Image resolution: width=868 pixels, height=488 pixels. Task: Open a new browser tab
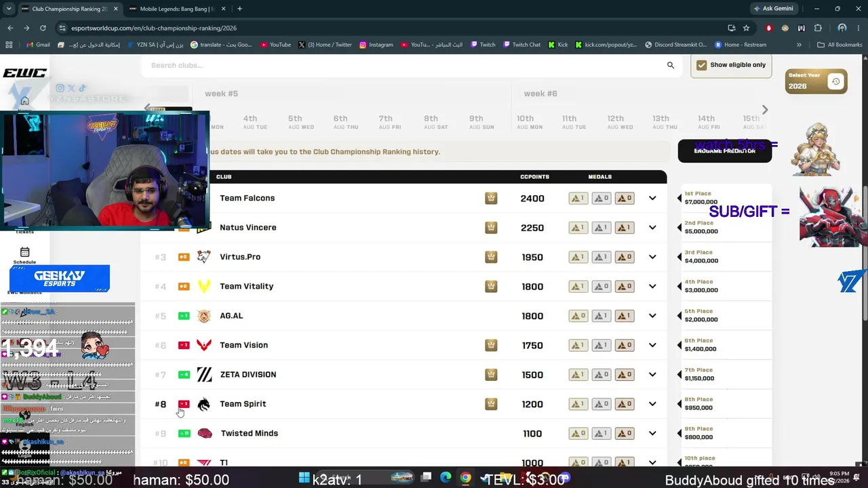tap(239, 9)
